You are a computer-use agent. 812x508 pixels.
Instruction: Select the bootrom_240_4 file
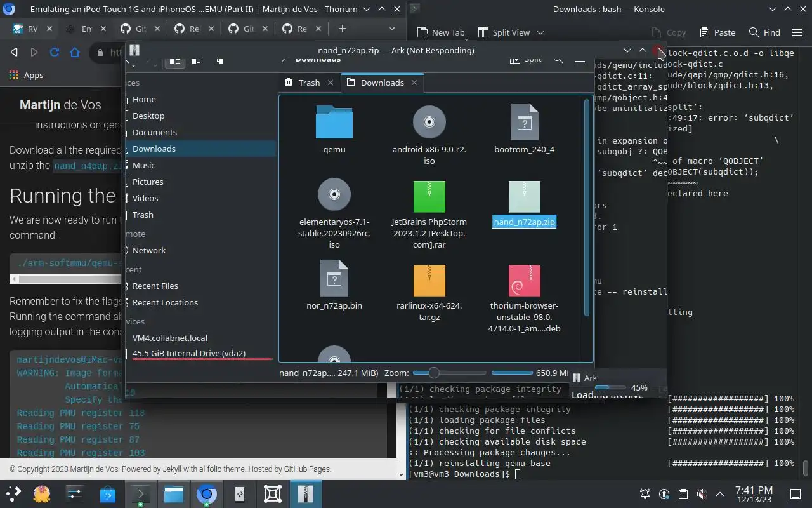coord(525,130)
